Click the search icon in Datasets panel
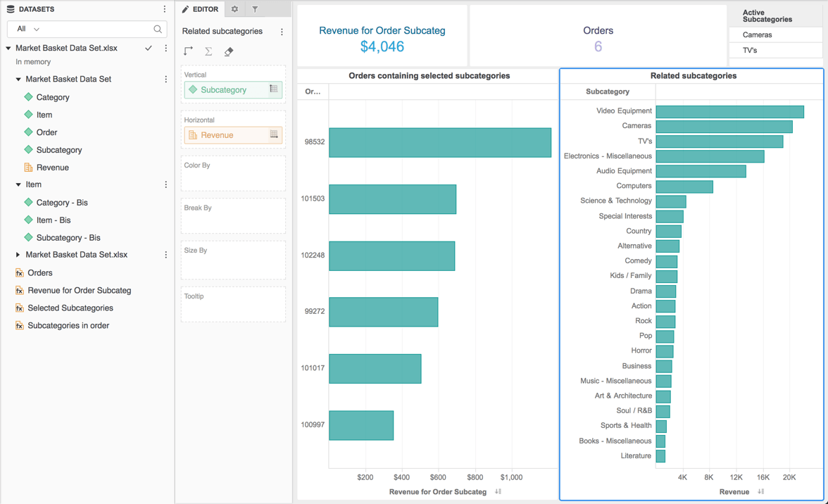 click(158, 29)
